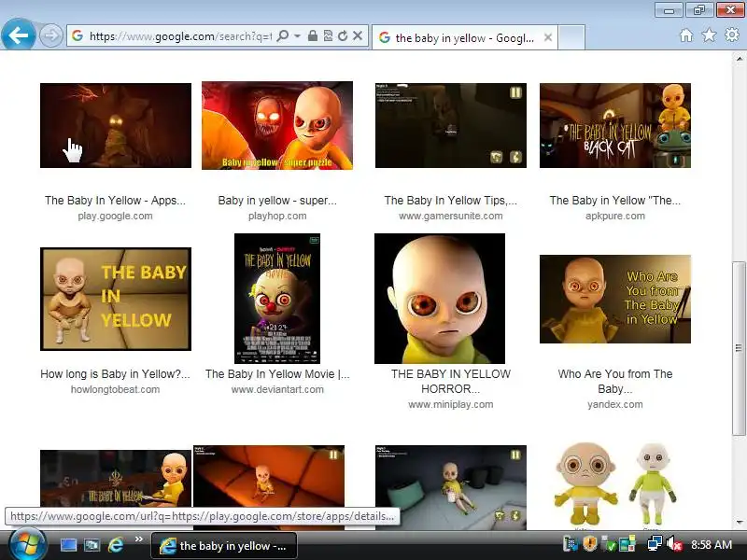Open the gamersunite Tips screenshot thumbnail
The height and width of the screenshot is (560, 747).
coord(451,125)
